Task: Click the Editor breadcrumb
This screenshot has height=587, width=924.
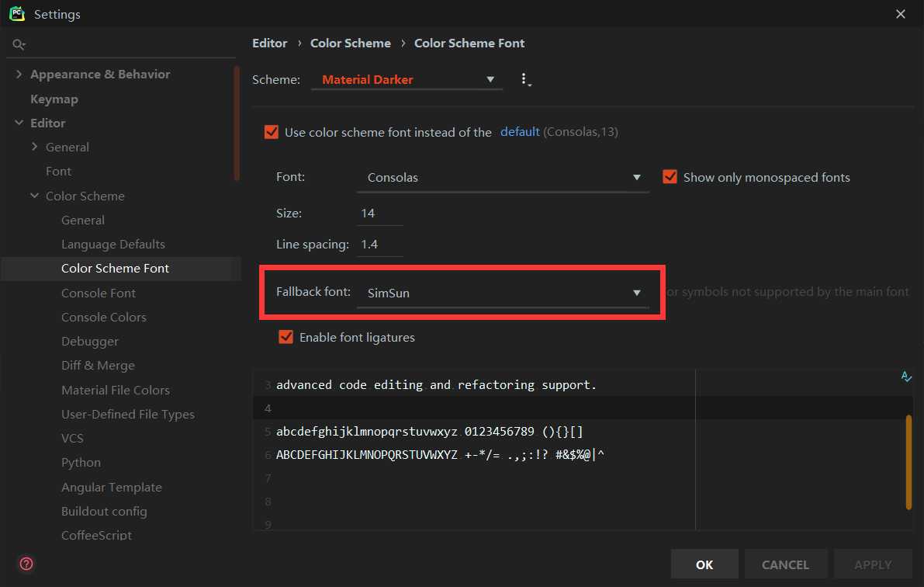Action: 269,43
